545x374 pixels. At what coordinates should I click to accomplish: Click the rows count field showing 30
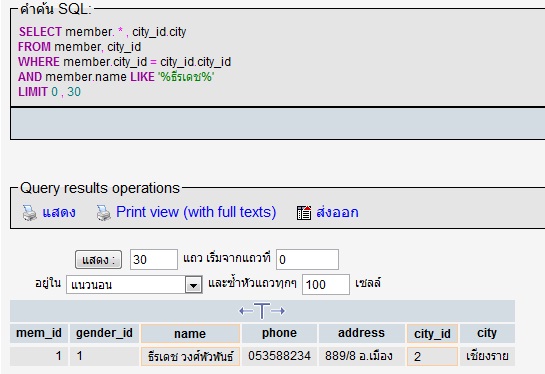[154, 259]
